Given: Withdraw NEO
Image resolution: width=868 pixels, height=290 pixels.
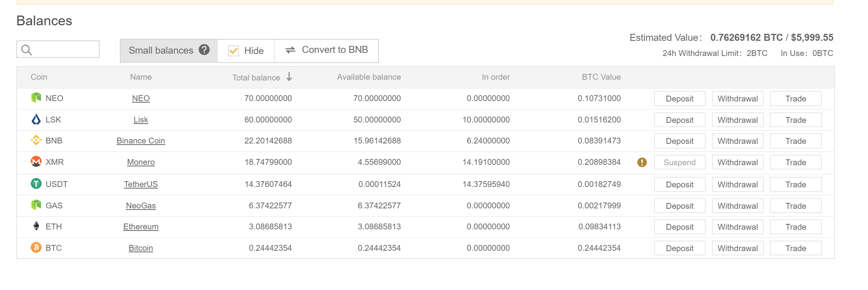Looking at the screenshot, I should coord(738,99).
